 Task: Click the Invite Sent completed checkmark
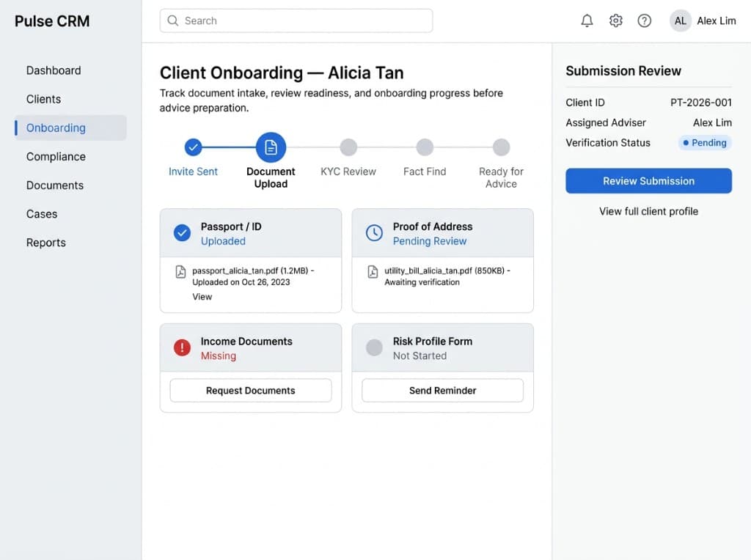point(193,147)
